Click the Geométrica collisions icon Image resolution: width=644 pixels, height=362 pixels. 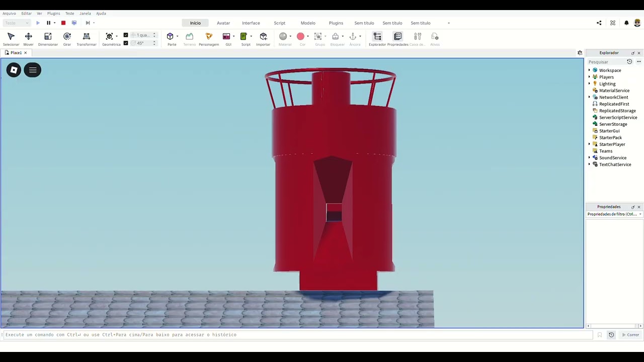click(109, 36)
